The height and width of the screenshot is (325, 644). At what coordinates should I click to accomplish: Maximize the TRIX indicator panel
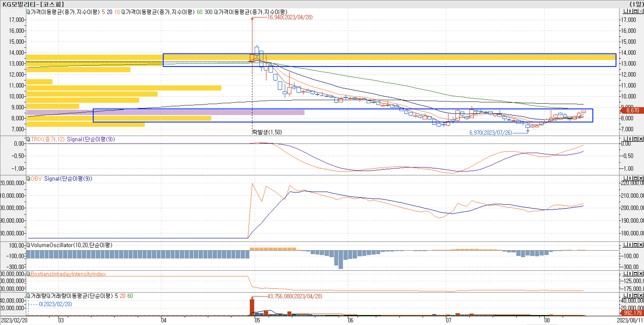(x=636, y=139)
